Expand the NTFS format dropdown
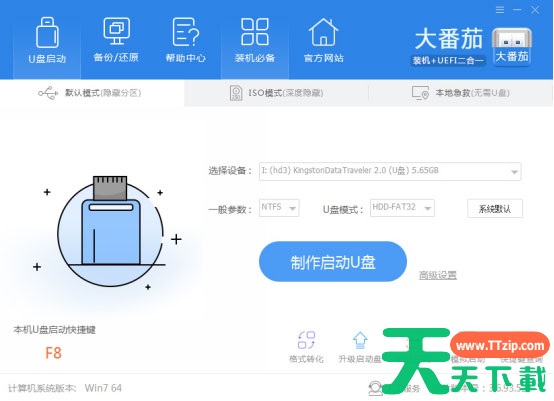 (279, 208)
